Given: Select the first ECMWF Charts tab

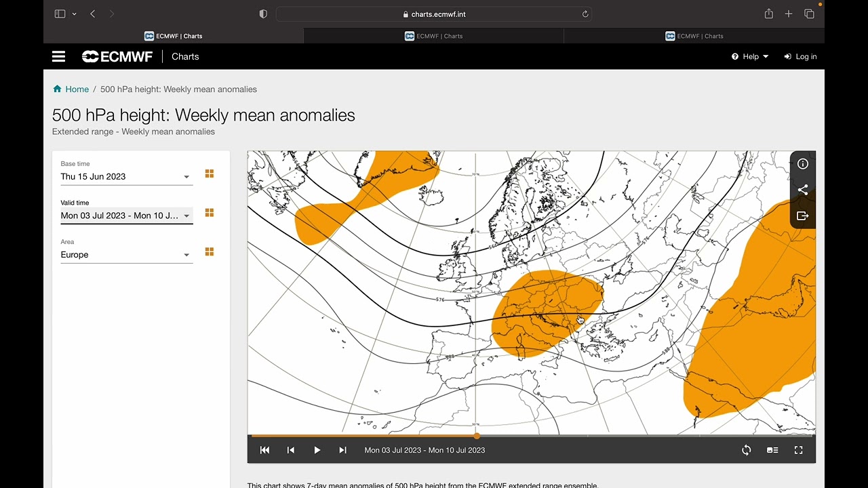Looking at the screenshot, I should (x=174, y=36).
